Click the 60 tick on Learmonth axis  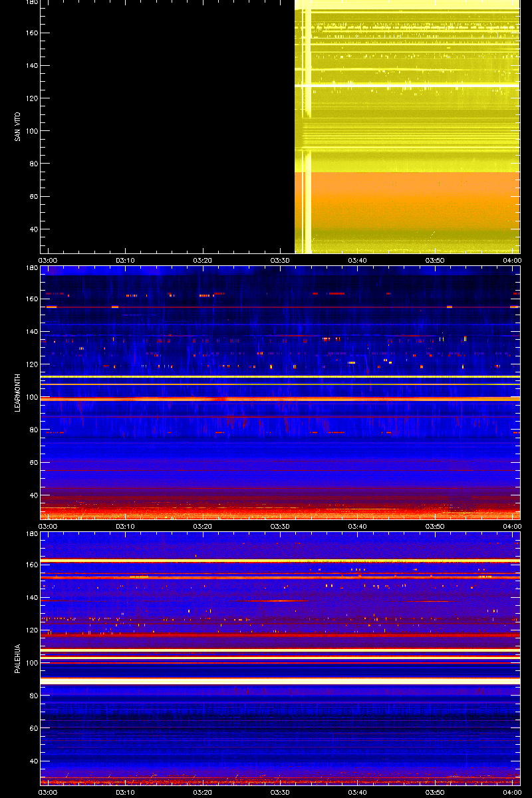33,463
